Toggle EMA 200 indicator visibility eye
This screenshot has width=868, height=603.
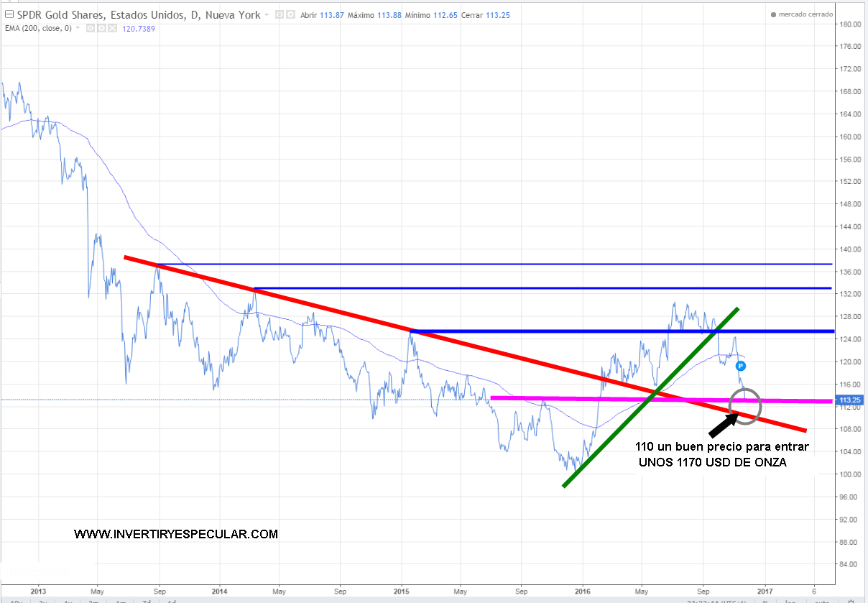tap(90, 28)
